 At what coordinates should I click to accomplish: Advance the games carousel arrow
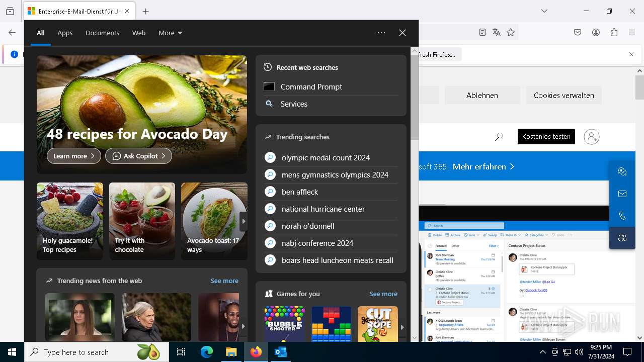(402, 327)
